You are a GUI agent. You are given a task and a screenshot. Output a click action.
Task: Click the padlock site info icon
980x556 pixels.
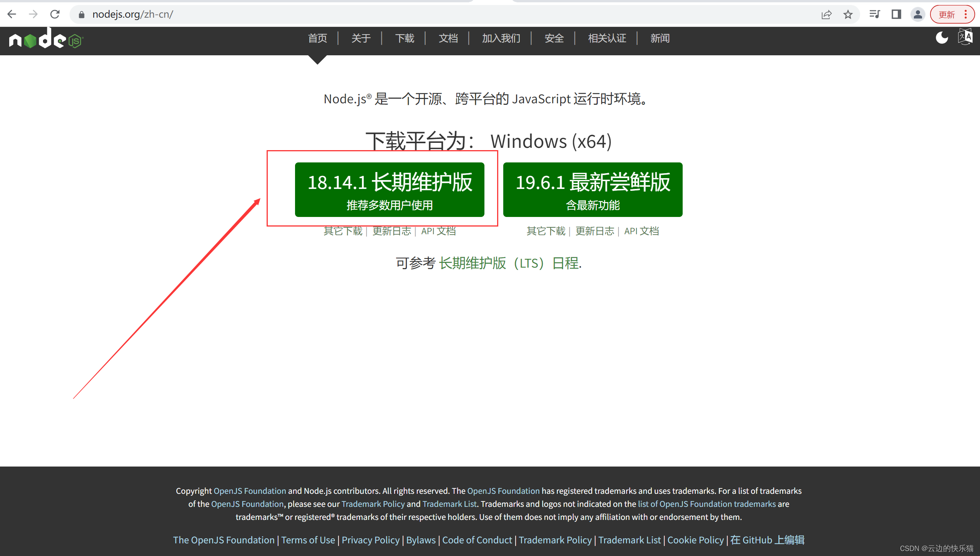coord(81,15)
